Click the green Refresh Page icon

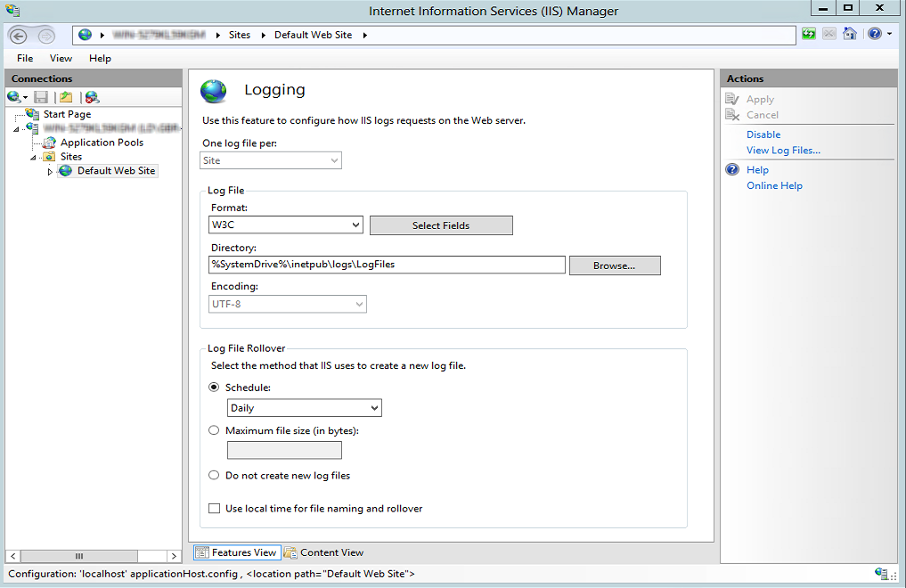pos(809,35)
